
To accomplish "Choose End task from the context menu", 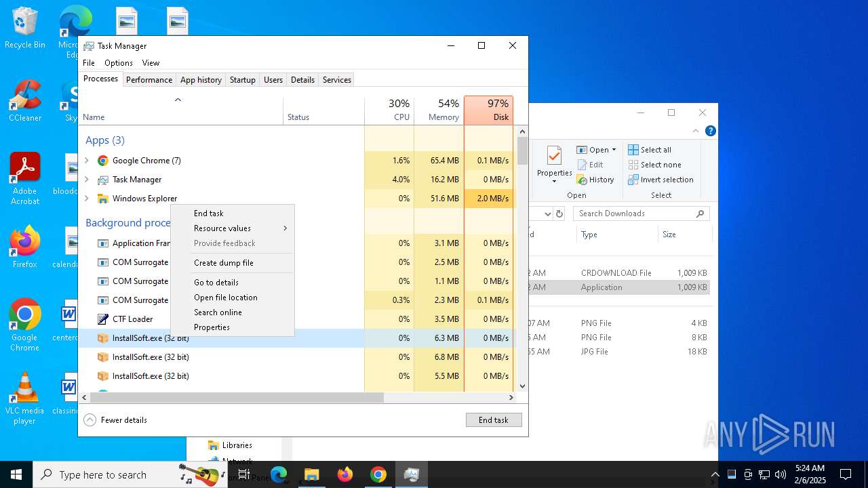I will point(233,213).
